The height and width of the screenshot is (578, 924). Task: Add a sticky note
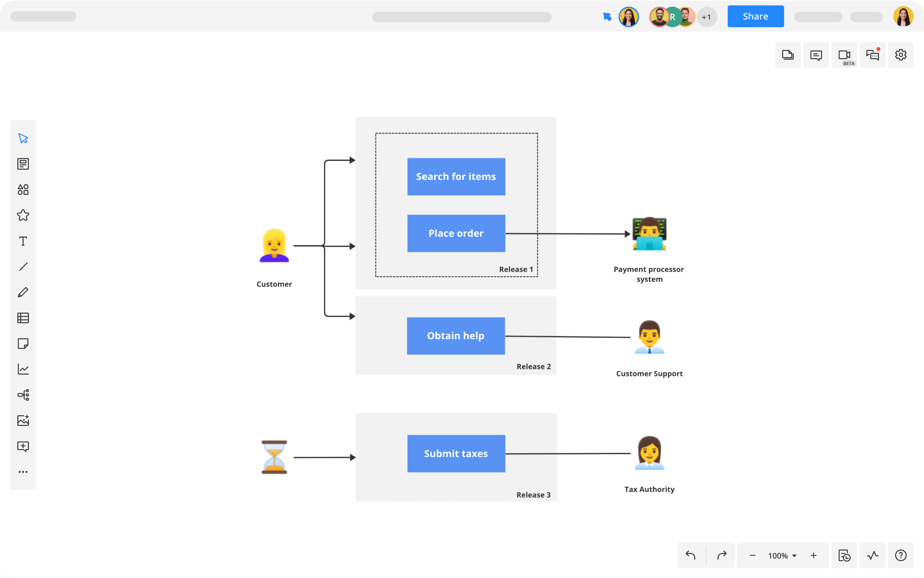(23, 344)
